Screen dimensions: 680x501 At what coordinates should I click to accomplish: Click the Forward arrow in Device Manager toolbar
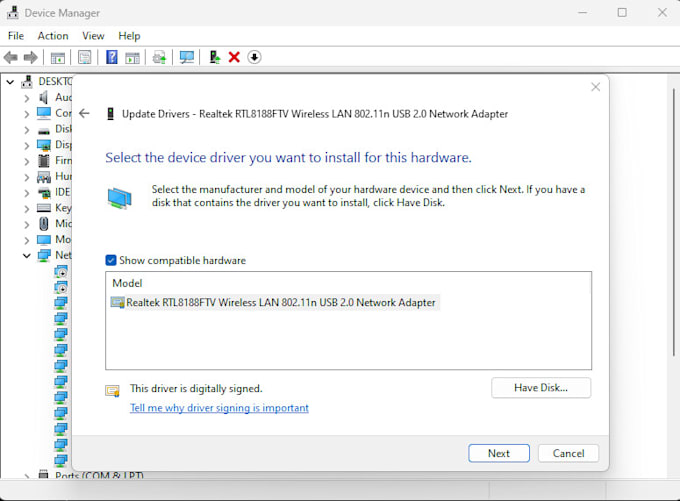click(30, 57)
